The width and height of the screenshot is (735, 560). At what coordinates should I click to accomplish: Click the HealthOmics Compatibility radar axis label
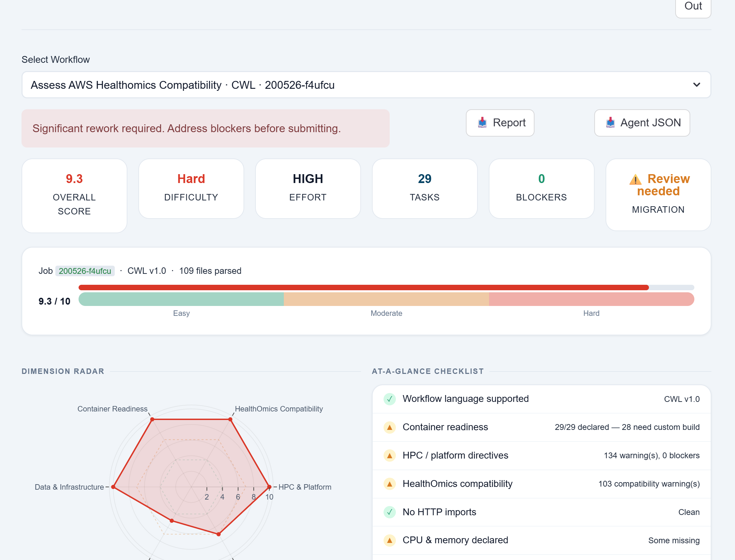click(279, 409)
